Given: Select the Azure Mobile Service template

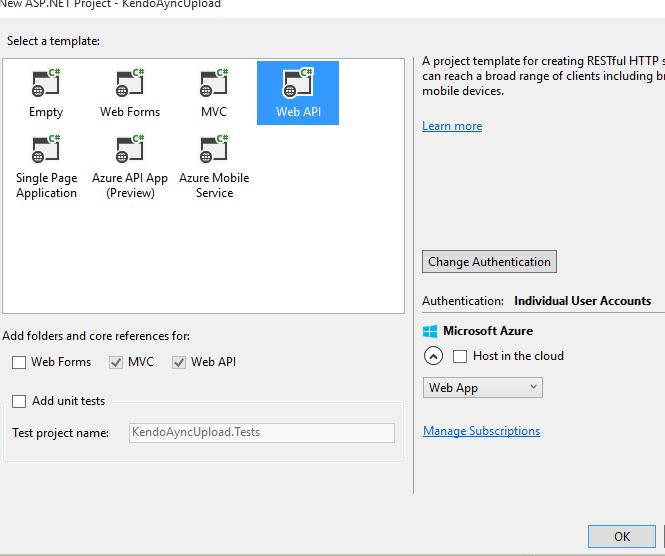Looking at the screenshot, I should [x=214, y=167].
